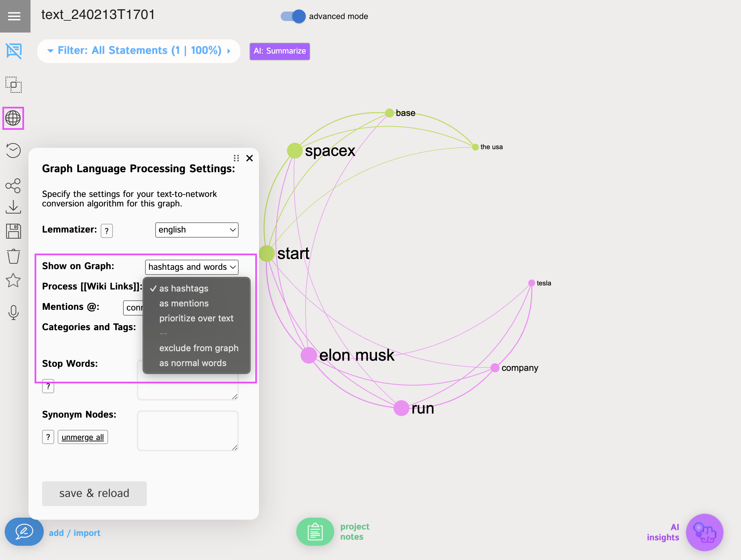Screen dimensions: 741x560
Task: Click the project notes label
Action: pos(355,532)
